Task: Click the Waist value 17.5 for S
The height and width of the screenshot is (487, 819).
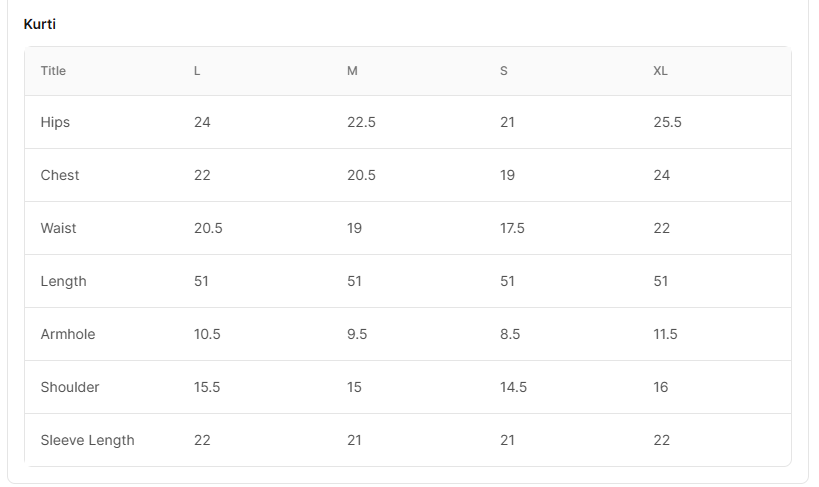Action: tap(512, 228)
